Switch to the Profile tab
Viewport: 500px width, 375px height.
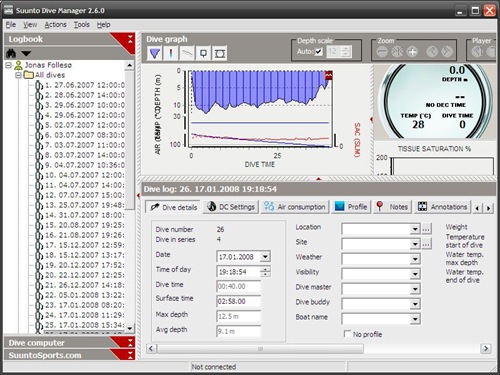[x=351, y=207]
